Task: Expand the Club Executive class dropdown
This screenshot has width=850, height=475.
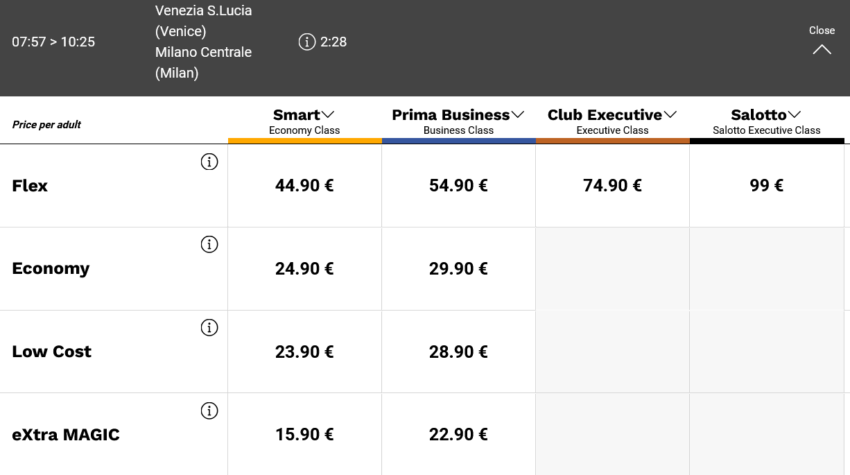Action: pyautogui.click(x=612, y=116)
